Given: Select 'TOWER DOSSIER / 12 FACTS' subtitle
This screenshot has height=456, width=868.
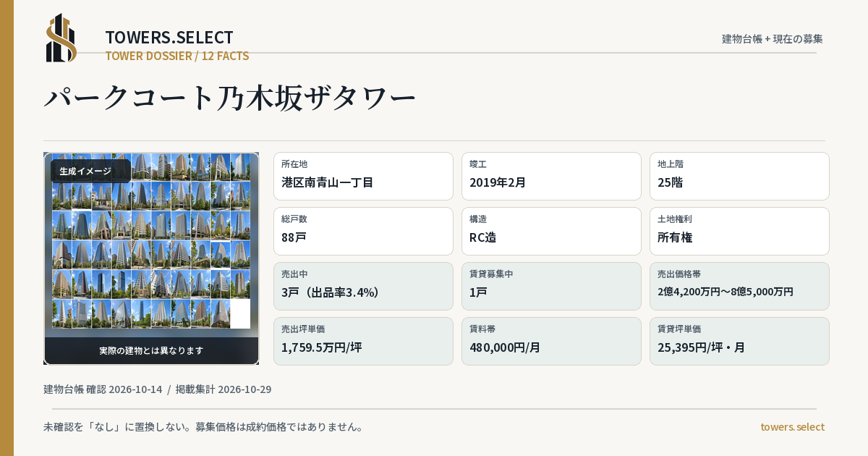Looking at the screenshot, I should pyautogui.click(x=177, y=56).
